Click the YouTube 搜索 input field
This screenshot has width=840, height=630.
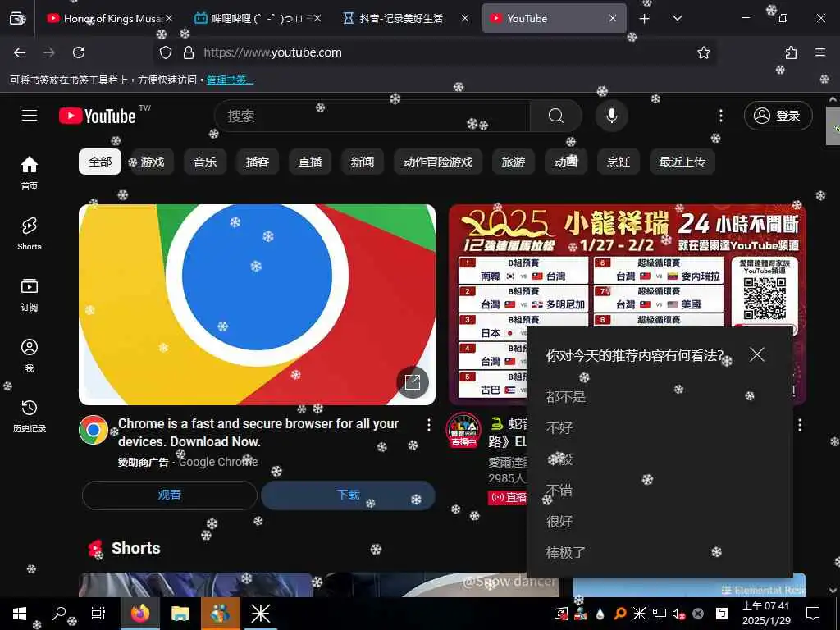point(372,116)
